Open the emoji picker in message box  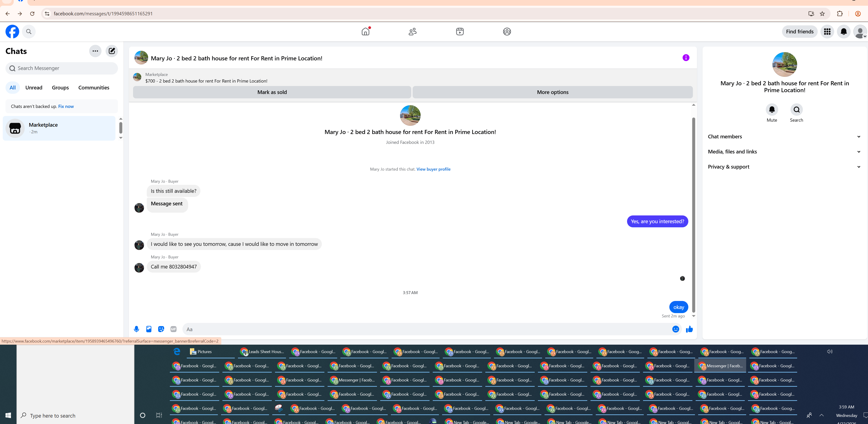point(675,329)
